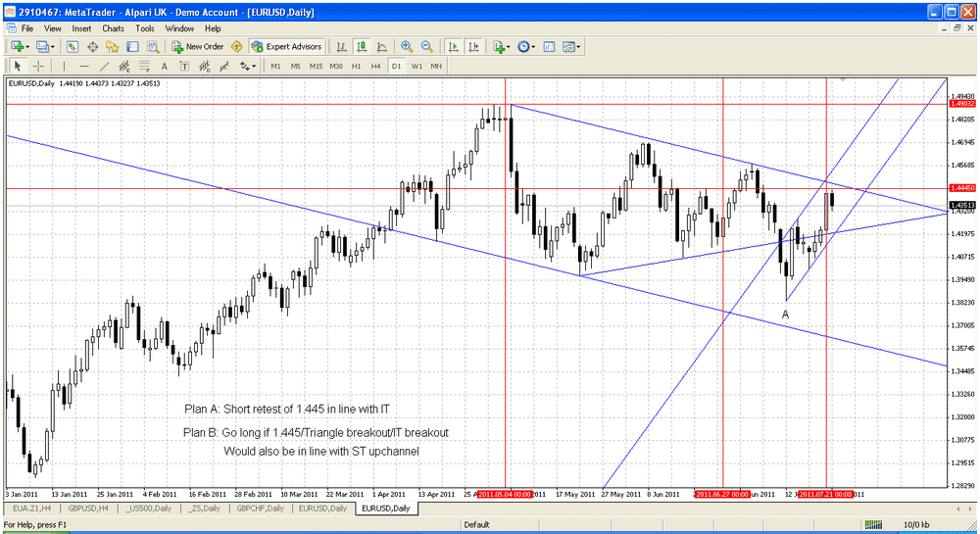980x534 pixels.
Task: Zoom out on the chart
Action: (427, 46)
